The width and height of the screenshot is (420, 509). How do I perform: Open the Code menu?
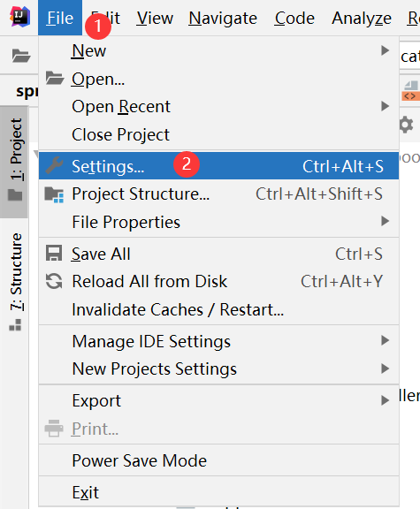tap(294, 18)
